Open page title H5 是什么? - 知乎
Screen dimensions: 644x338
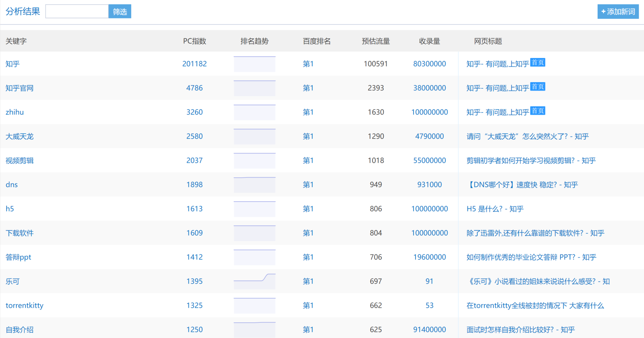495,209
